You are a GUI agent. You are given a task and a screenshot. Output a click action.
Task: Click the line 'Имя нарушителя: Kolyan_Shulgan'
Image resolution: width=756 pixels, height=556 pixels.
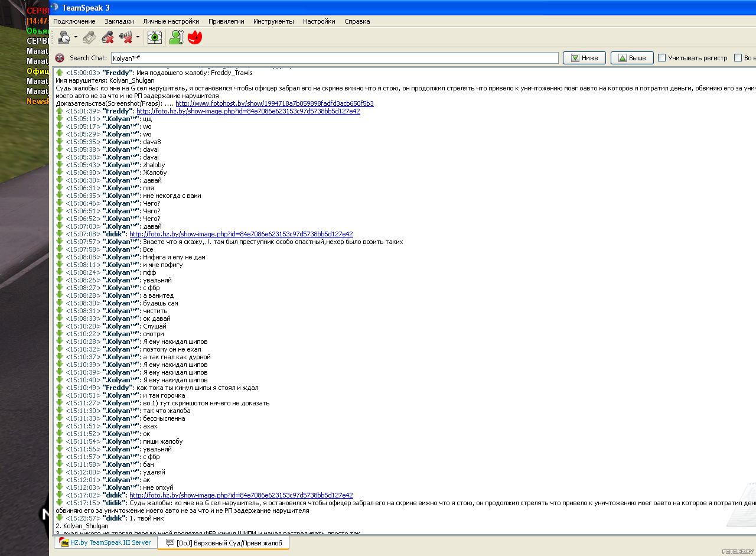105,80
